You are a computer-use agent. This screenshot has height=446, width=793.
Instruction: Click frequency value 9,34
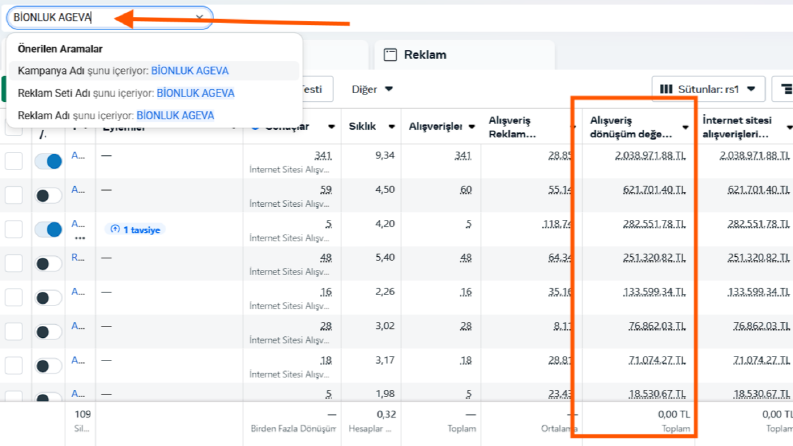tap(385, 155)
